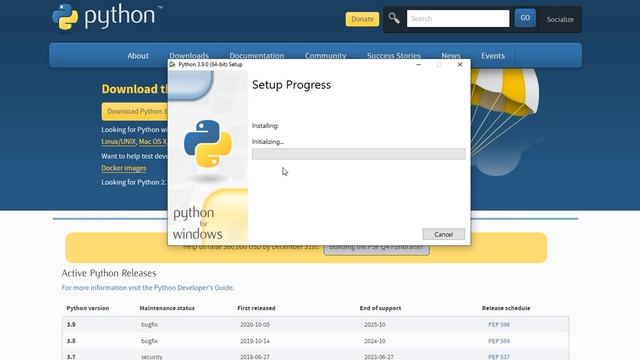640x360 pixels.
Task: Click the 2019-10-14 first released date
Action: click(x=255, y=341)
